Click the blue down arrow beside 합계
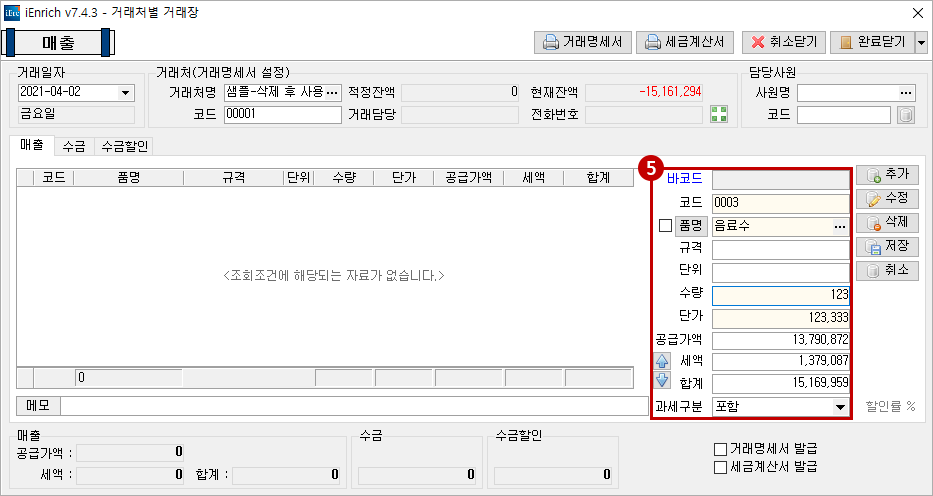Viewport: 933px width, 496px height. point(662,382)
